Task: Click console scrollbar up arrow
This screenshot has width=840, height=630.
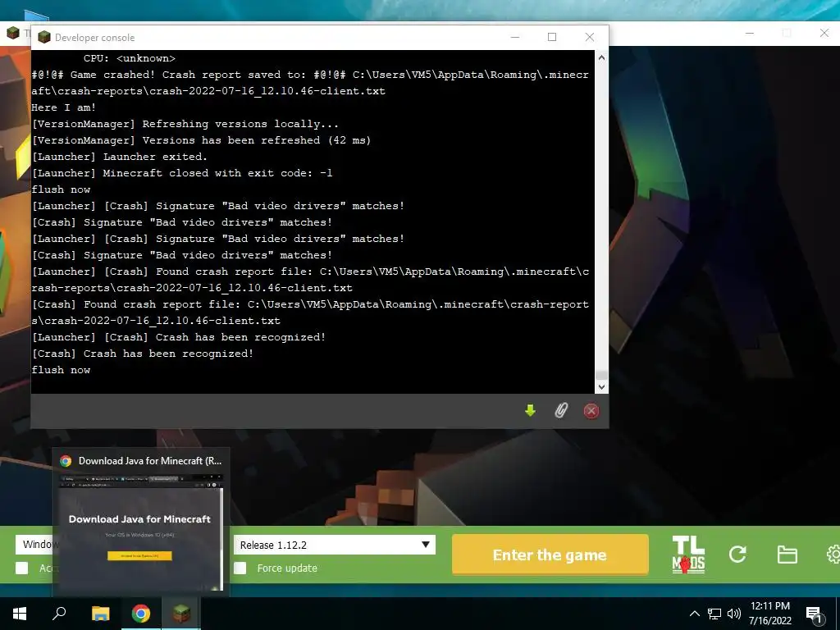Action: [601, 57]
